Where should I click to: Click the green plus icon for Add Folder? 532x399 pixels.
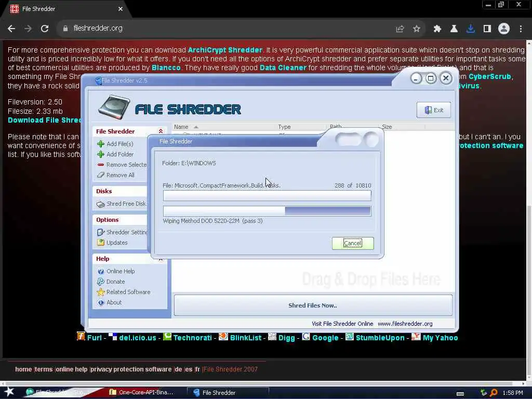101,154
